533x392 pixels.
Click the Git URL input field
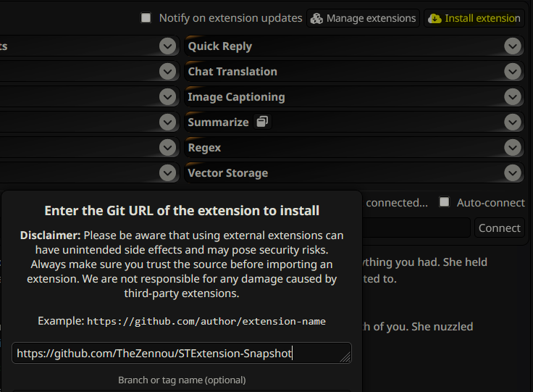pyautogui.click(x=182, y=353)
